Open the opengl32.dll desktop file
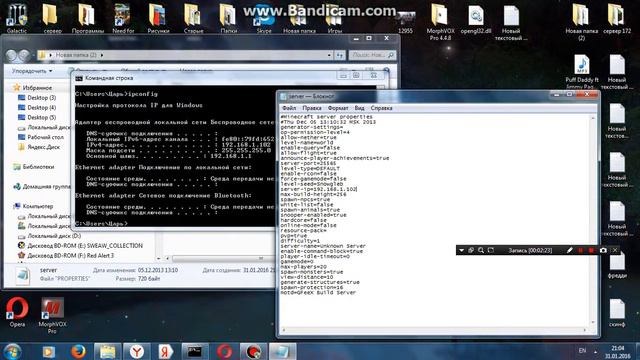 point(476,18)
